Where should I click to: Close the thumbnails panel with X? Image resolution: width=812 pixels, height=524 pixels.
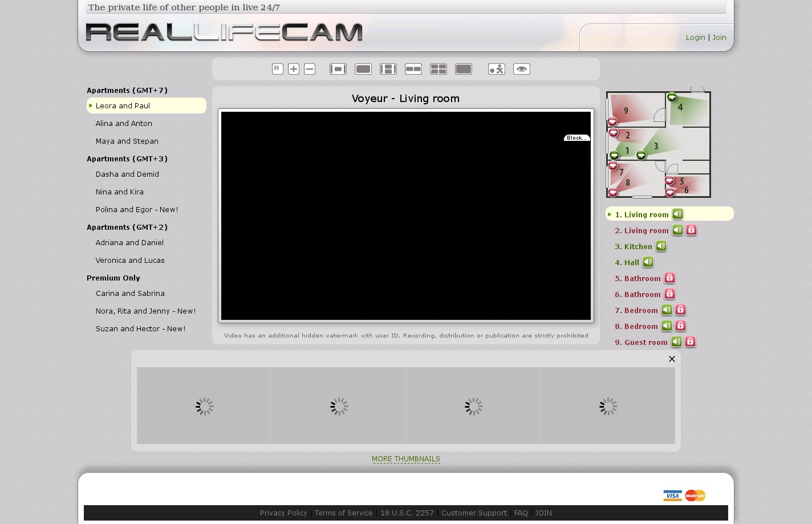[672, 359]
